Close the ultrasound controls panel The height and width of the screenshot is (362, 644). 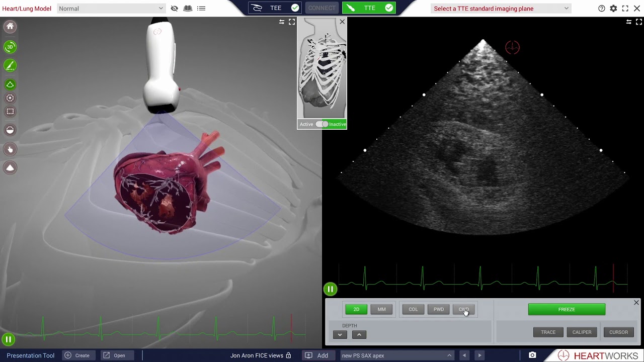636,303
